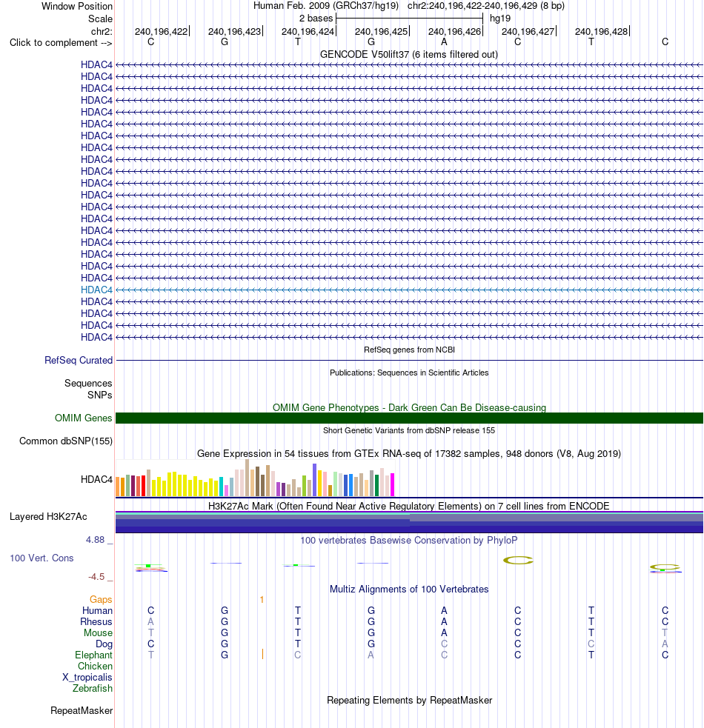The height and width of the screenshot is (728, 704).
Task: Open the 100 vertebrates PhyloP conservation title
Action: click(x=409, y=541)
